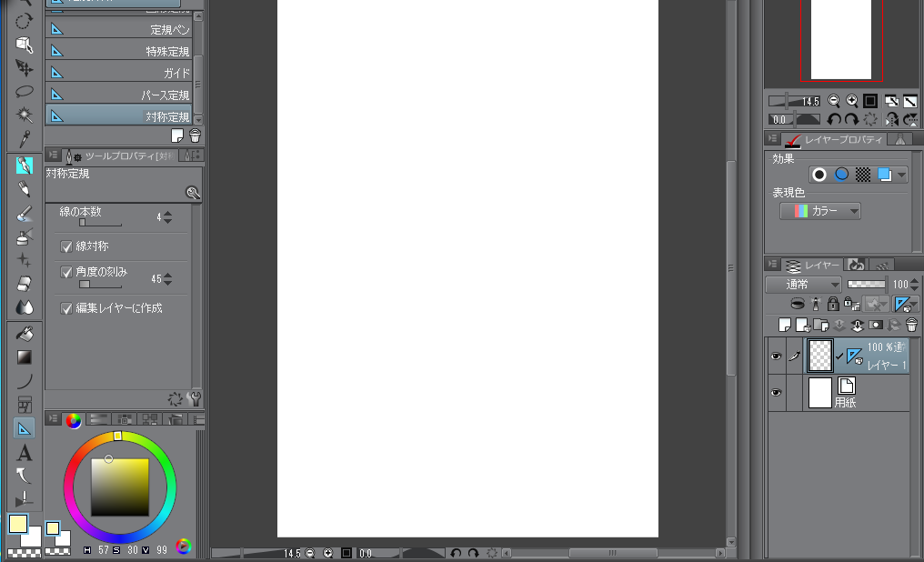The width and height of the screenshot is (924, 562).
Task: Expand layer effects dropdown arrow
Action: 901,175
